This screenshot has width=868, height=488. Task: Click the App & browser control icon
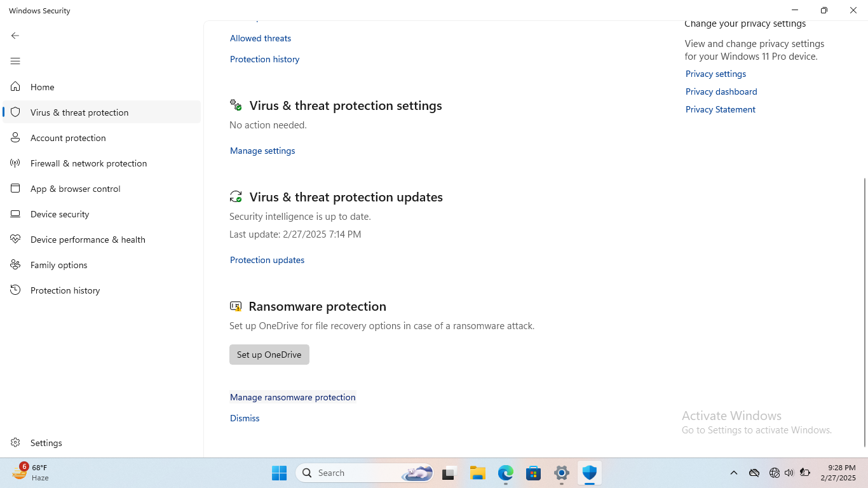(15, 189)
